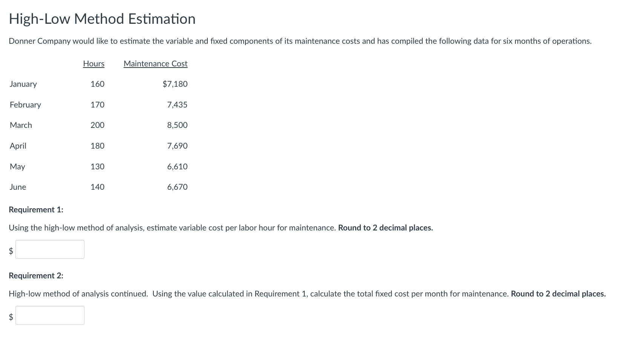
Task: Click the Requirement 1 variable cost input field
Action: (x=50, y=249)
